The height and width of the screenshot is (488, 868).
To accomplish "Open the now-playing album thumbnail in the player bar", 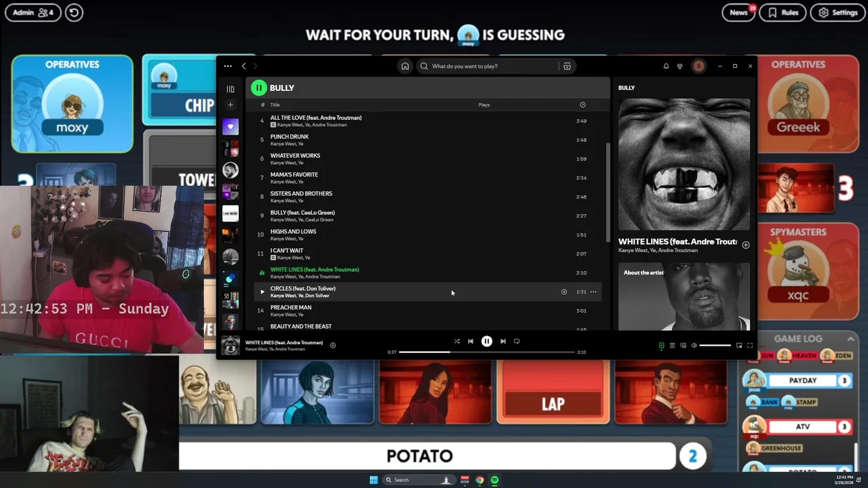I will tap(231, 345).
